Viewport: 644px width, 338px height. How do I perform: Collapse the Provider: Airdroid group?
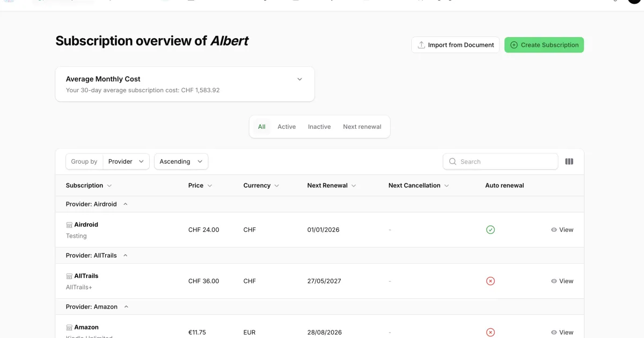[126, 204]
